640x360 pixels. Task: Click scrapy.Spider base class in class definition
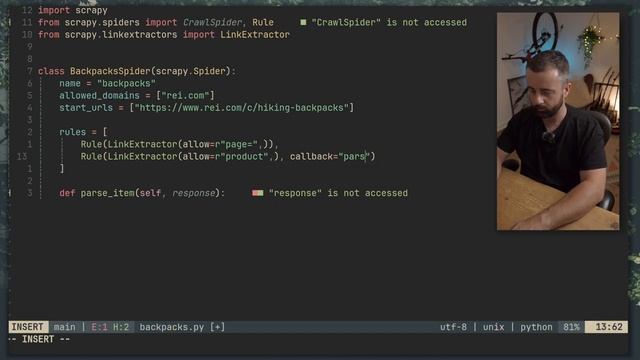pyautogui.click(x=191, y=71)
